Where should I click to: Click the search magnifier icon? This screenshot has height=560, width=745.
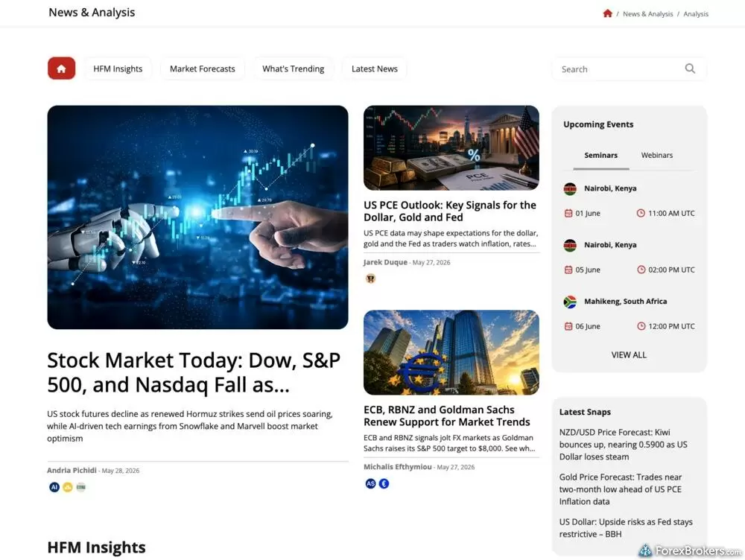[x=690, y=69]
